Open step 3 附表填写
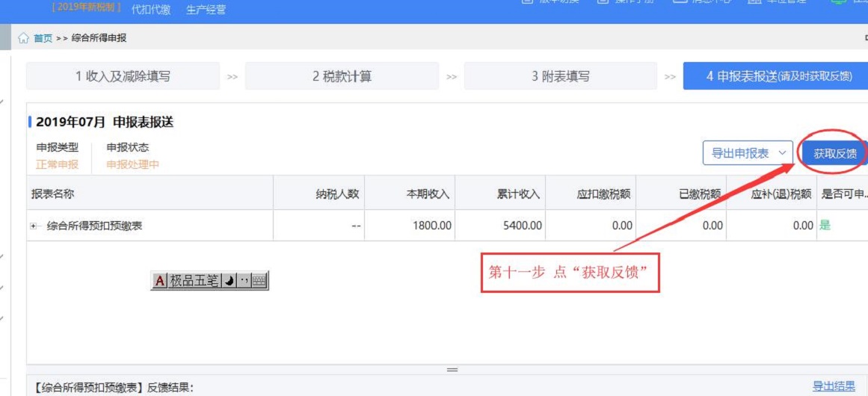868x396 pixels. pos(560,76)
